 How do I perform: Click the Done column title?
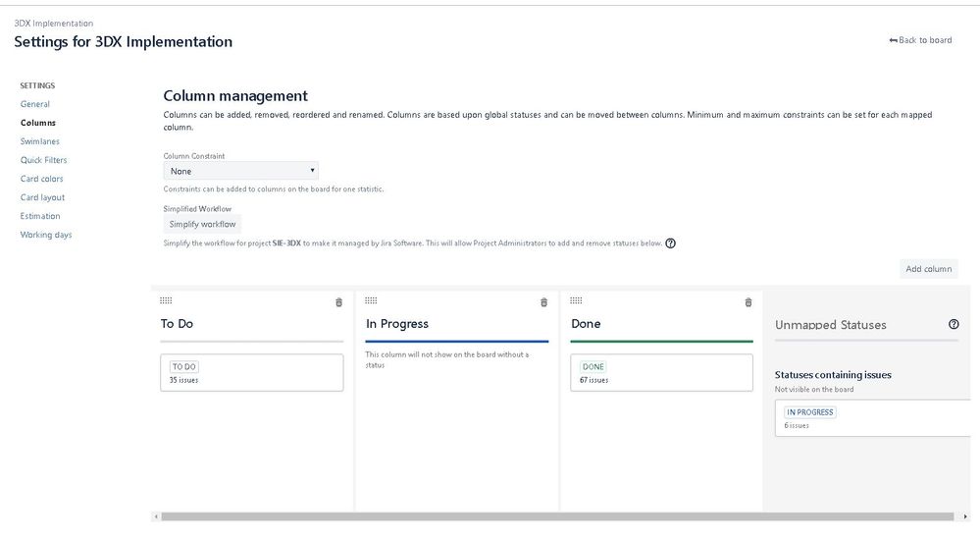tap(586, 323)
